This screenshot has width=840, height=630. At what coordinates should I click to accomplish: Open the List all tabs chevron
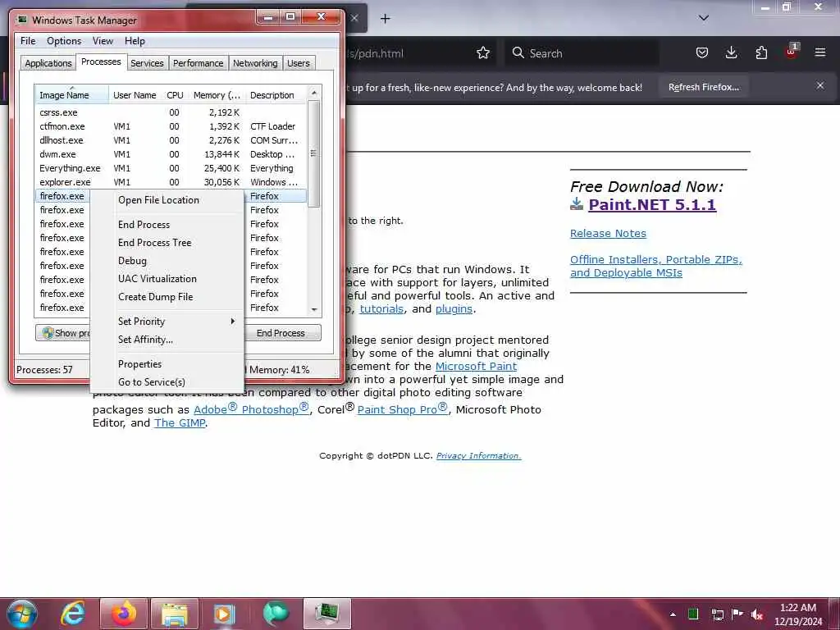(x=704, y=18)
